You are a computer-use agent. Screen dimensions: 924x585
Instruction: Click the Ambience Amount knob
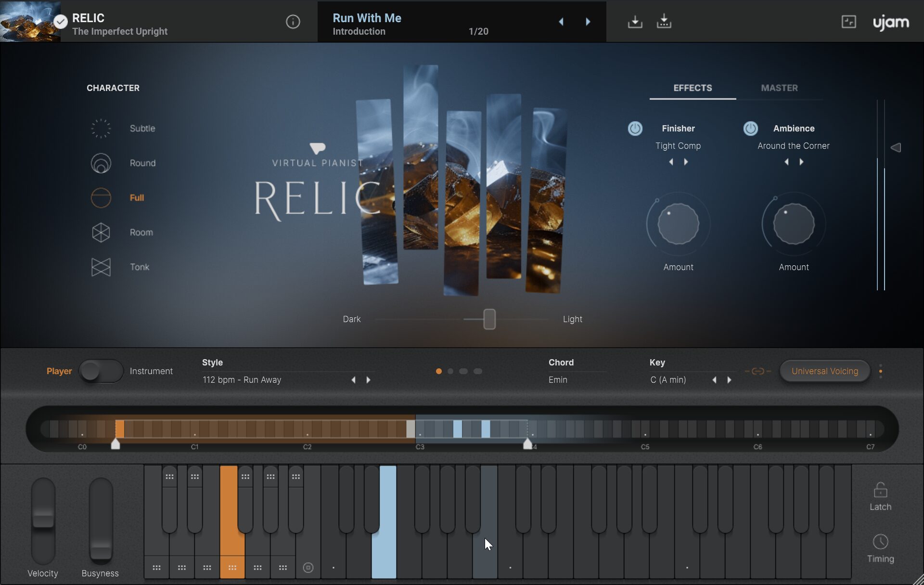tap(794, 224)
